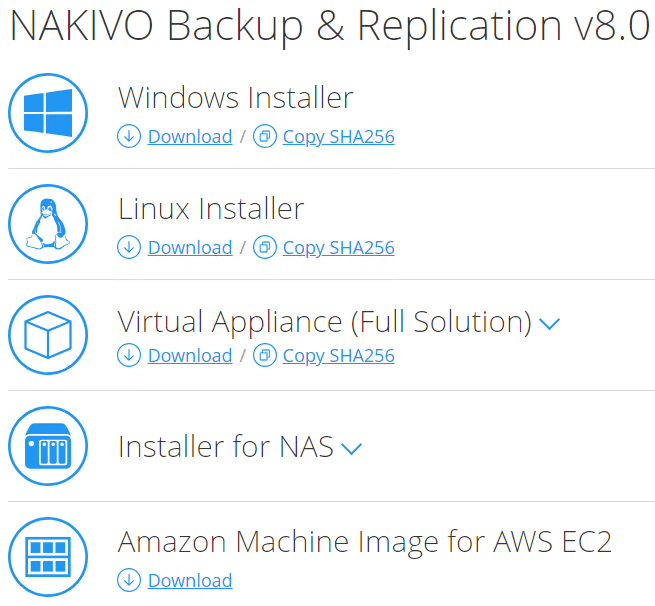Click download arrow icon for Amazon Machine Image
The width and height of the screenshot is (655, 606).
(x=129, y=580)
